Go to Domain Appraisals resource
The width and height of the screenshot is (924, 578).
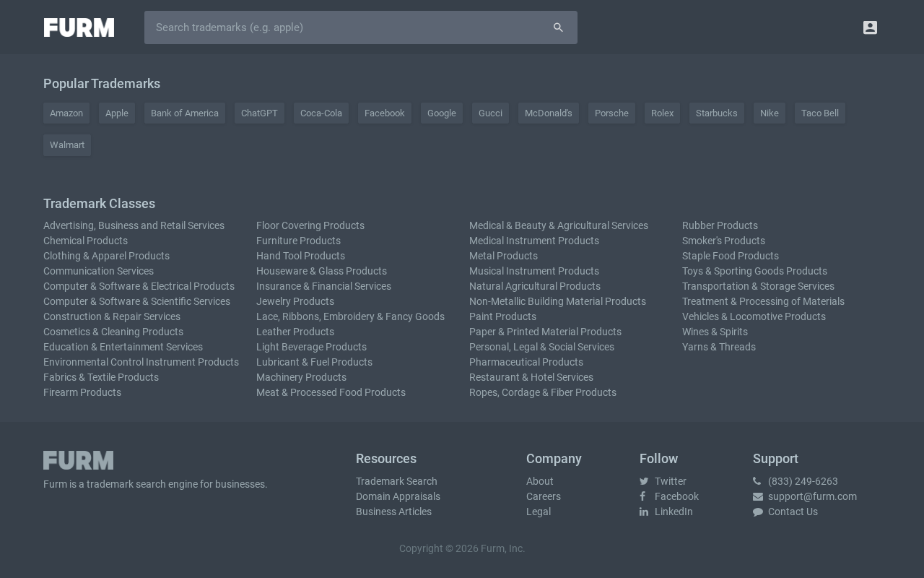click(x=398, y=496)
